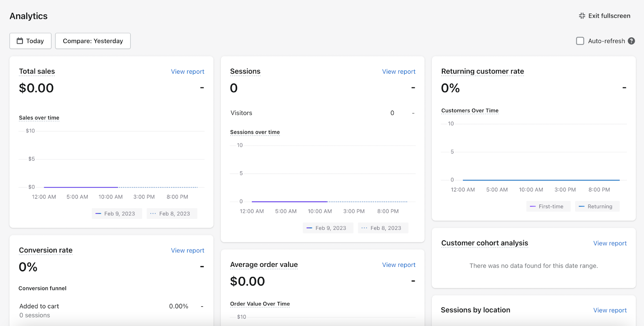Image resolution: width=644 pixels, height=326 pixels.
Task: Open View report for Conversion rate
Action: click(188, 250)
